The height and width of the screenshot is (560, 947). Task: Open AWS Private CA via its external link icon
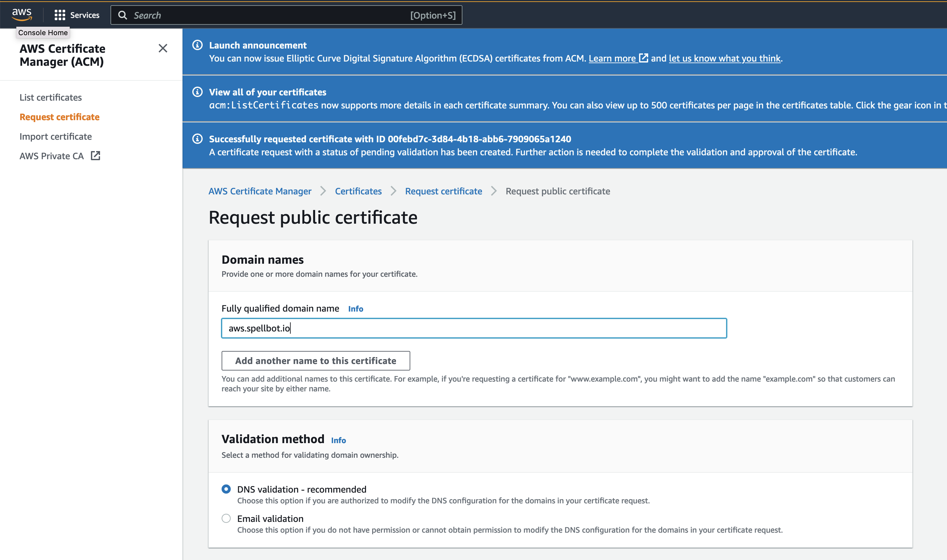coord(95,155)
